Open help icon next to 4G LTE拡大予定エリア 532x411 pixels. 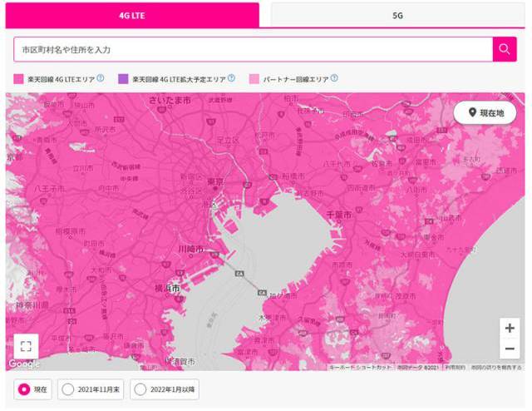pyautogui.click(x=231, y=78)
